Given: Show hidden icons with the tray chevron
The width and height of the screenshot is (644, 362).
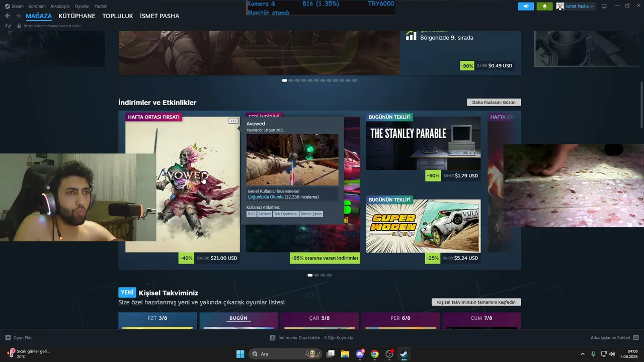Looking at the screenshot, I should coord(583,354).
